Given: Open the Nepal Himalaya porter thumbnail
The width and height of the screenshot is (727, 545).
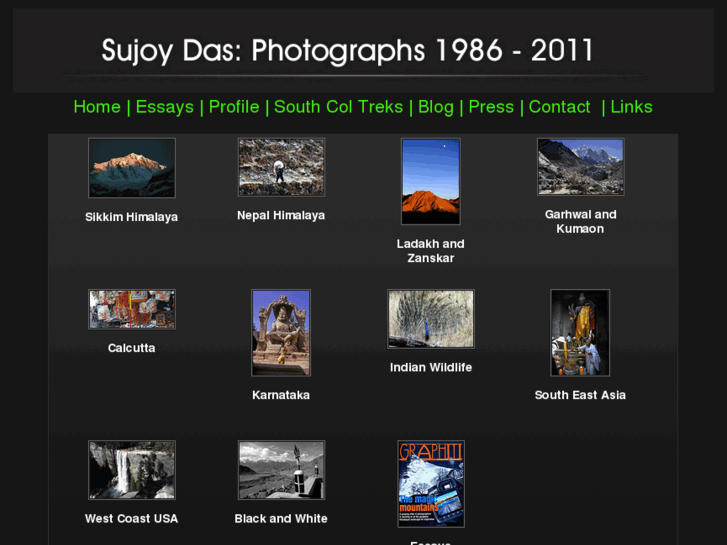Looking at the screenshot, I should tap(281, 167).
